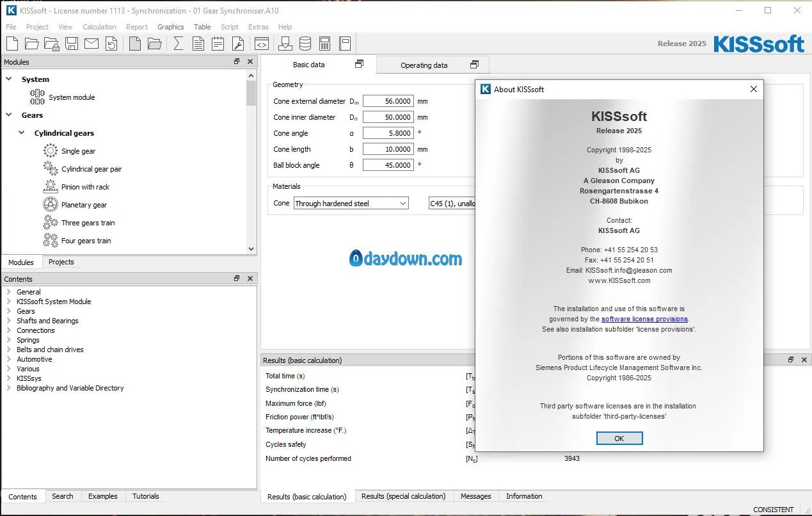Float the Contents panel with its undock icon

tap(237, 278)
